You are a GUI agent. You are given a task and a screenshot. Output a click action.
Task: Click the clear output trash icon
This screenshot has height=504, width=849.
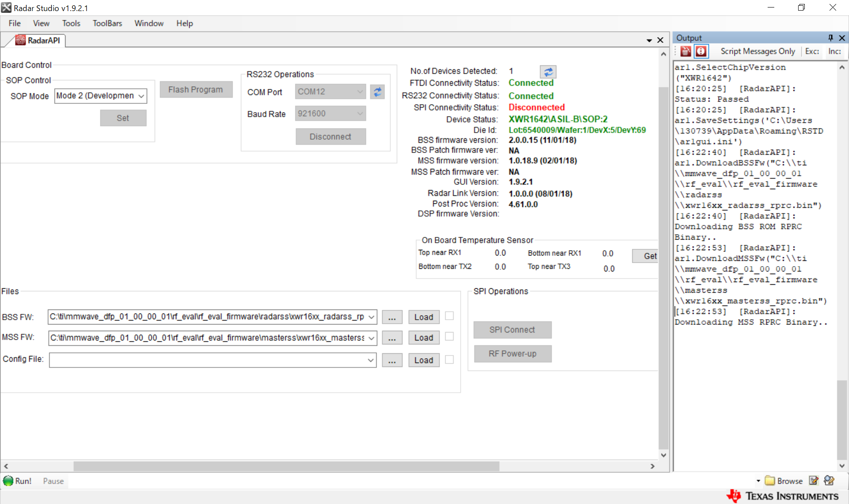click(x=685, y=51)
